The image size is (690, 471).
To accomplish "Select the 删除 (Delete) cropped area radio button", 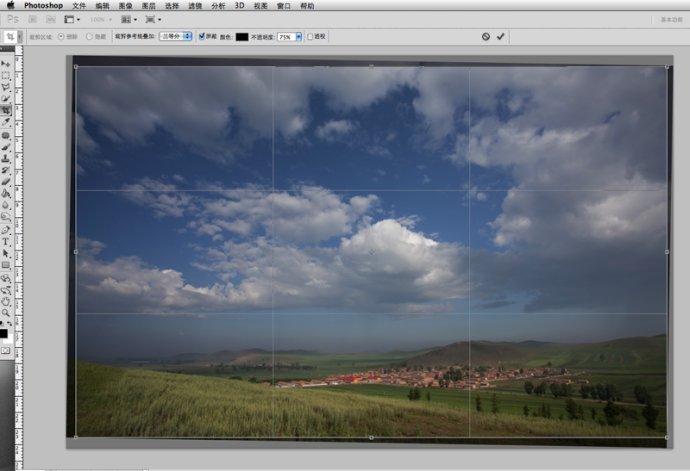I will (61, 36).
